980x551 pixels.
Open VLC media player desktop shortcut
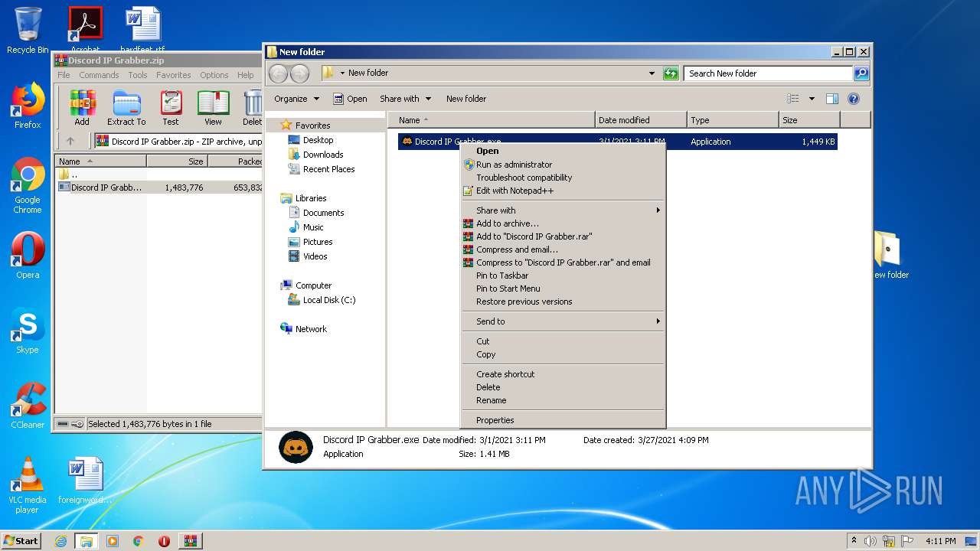(28, 485)
